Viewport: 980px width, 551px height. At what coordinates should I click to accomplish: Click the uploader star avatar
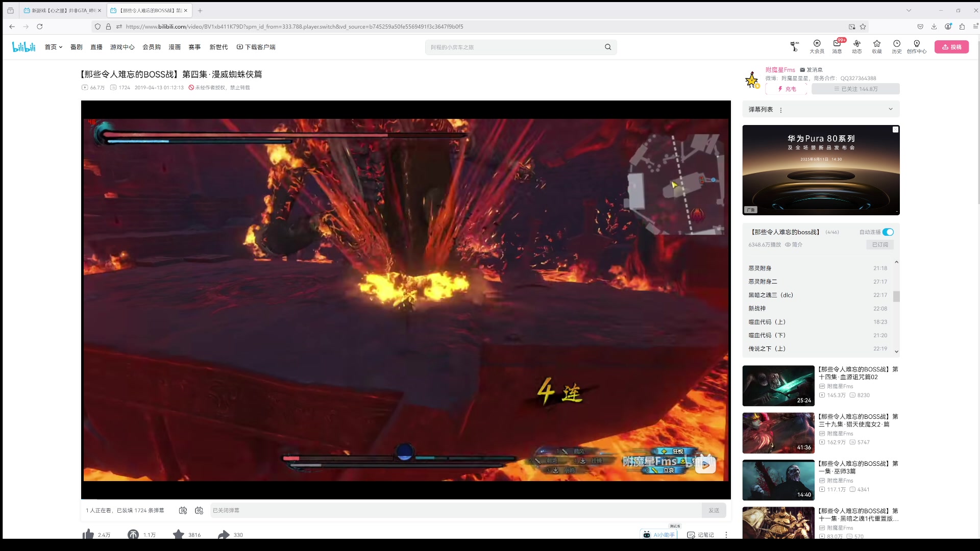tap(752, 80)
